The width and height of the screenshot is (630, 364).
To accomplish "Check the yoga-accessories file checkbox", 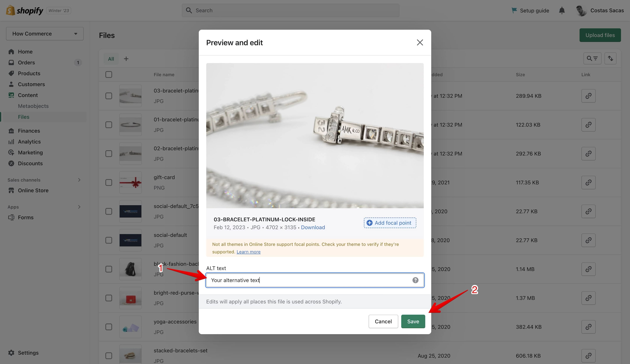I will (x=109, y=327).
